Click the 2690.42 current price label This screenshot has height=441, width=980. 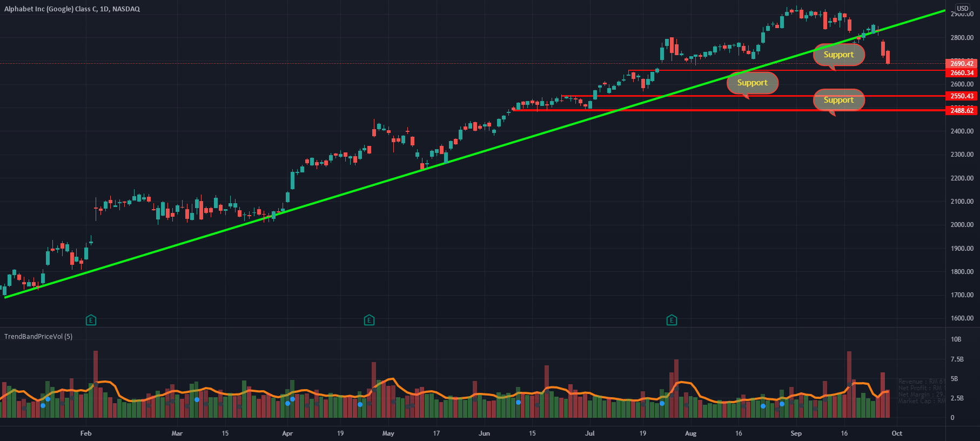[962, 64]
